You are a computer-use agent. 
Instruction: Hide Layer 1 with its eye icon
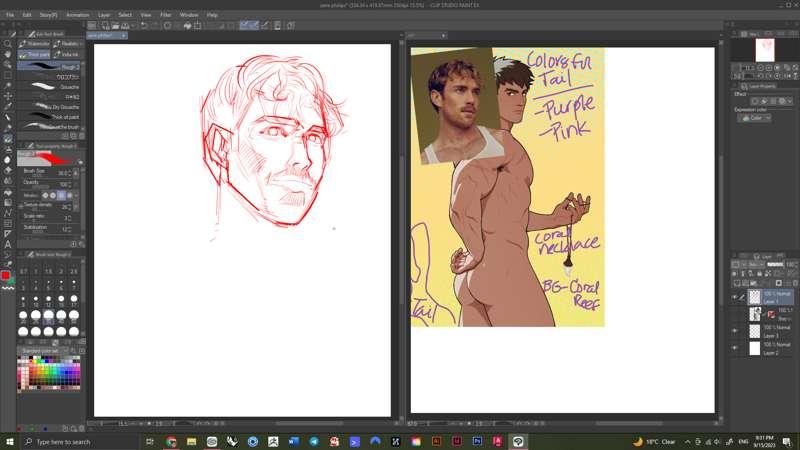click(x=735, y=297)
